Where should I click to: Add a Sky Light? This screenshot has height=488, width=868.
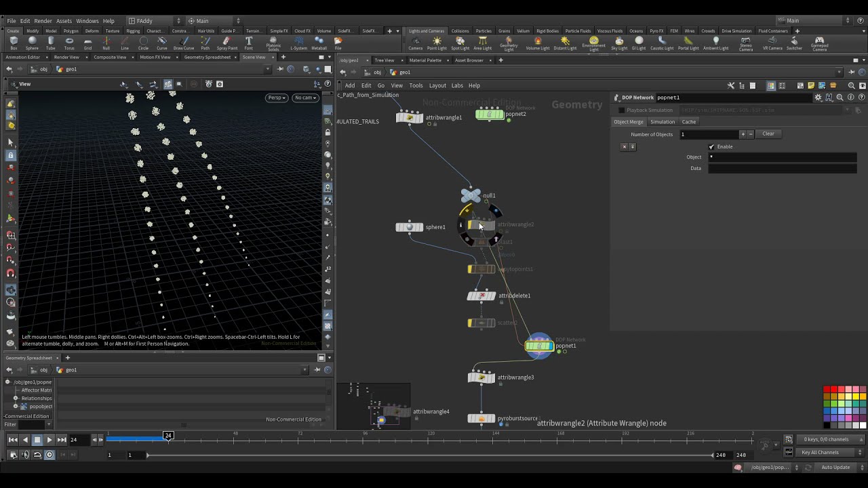coord(619,43)
